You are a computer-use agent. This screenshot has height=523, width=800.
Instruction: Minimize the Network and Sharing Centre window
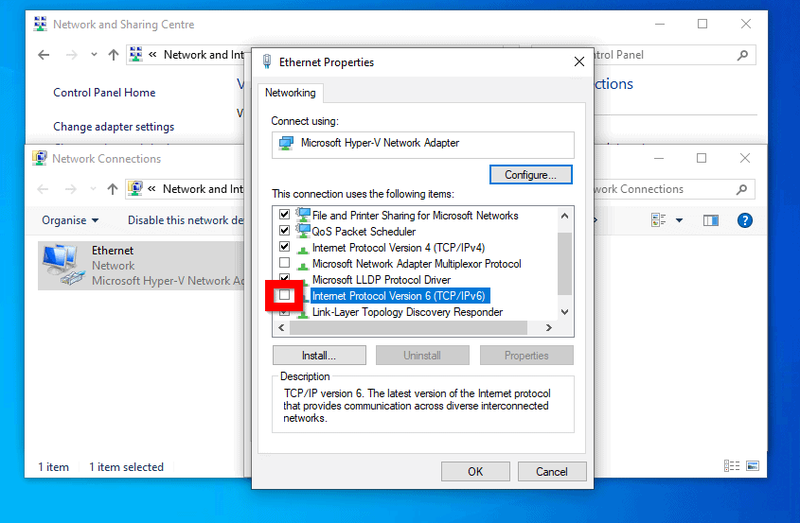(660, 24)
